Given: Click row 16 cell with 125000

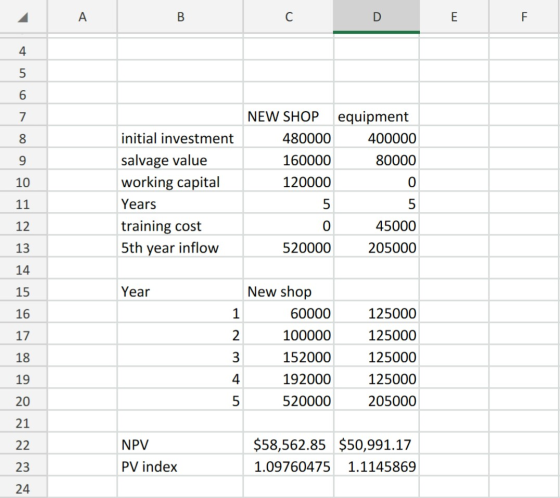Looking at the screenshot, I should pyautogui.click(x=376, y=313).
